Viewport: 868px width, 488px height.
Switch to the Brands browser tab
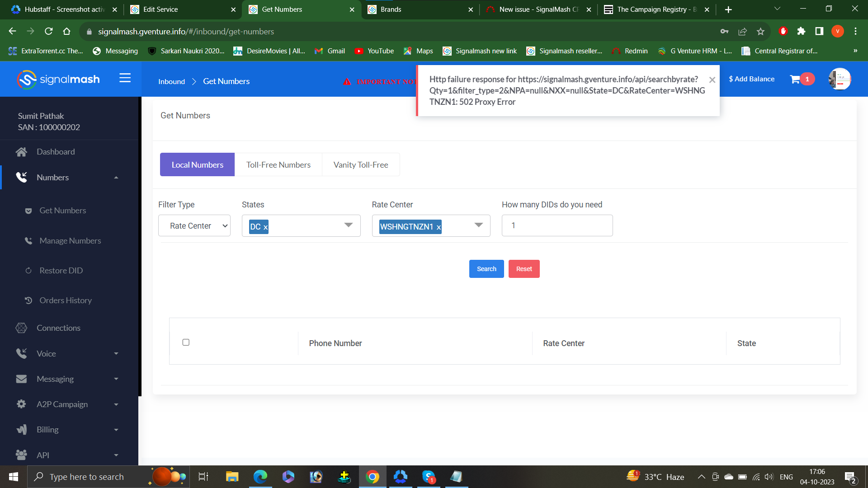[420, 9]
